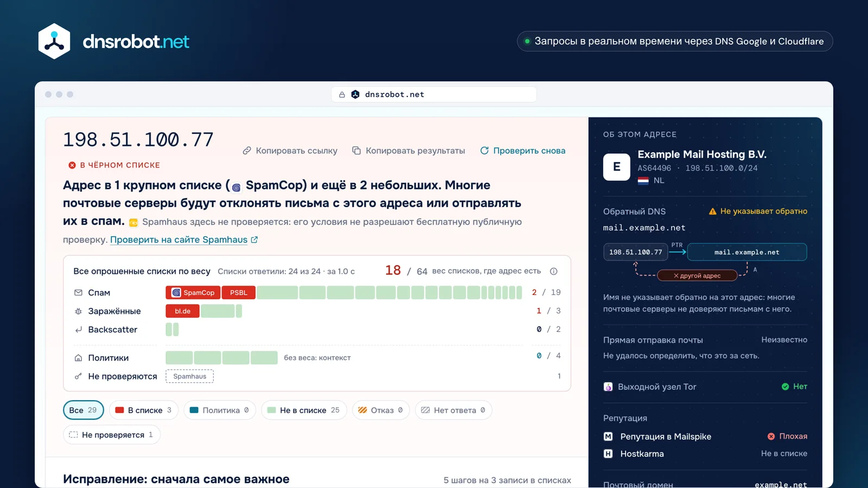
Task: Click AS64496 under the hosting name
Action: 654,168
